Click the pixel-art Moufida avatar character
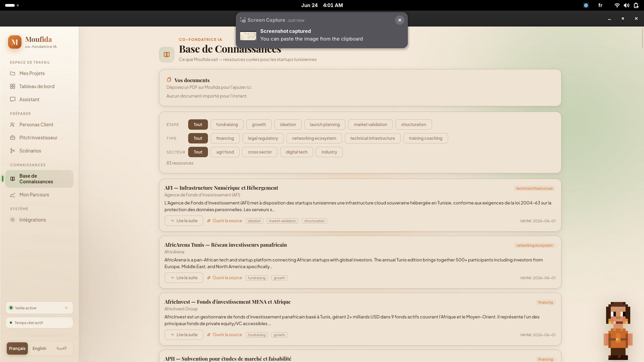644x362 pixels. 618,330
